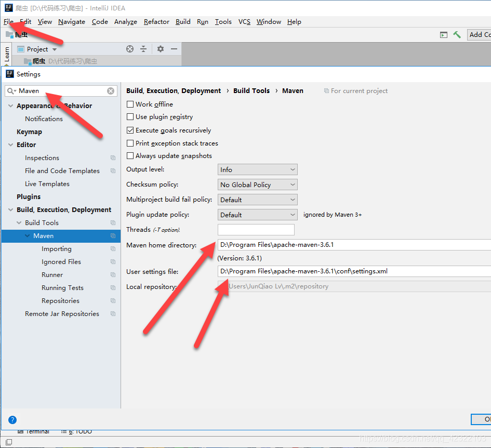Click the project-level icon beside Build Tools
The height and width of the screenshot is (448, 491).
coord(113,223)
